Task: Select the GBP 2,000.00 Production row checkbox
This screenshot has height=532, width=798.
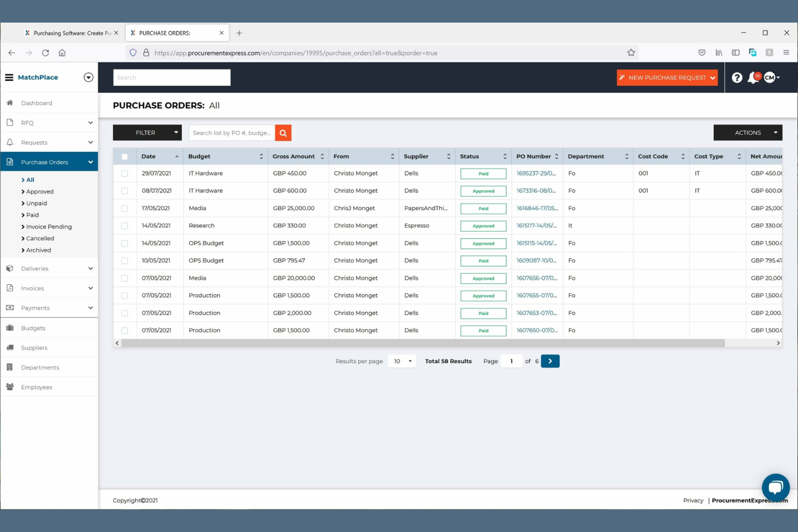Action: [x=125, y=313]
